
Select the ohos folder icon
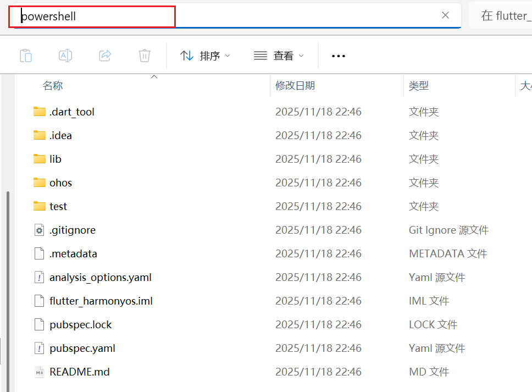pos(40,183)
